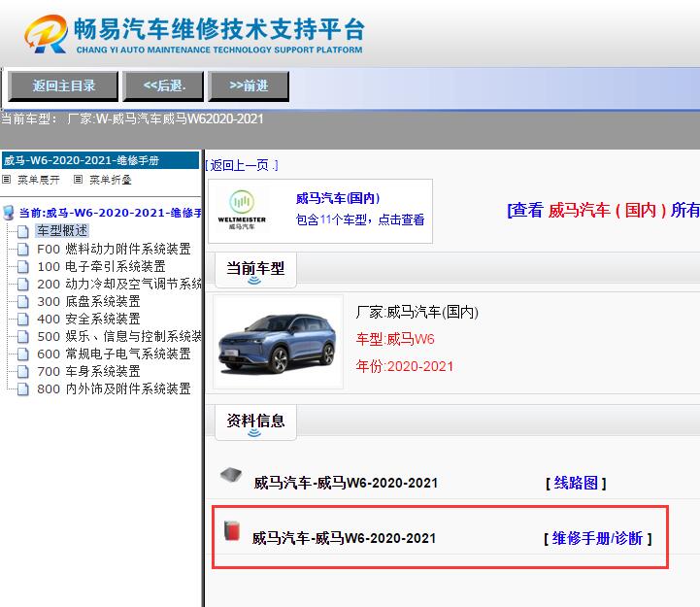Open 800 内外饰及附件系统装置

coord(114,388)
